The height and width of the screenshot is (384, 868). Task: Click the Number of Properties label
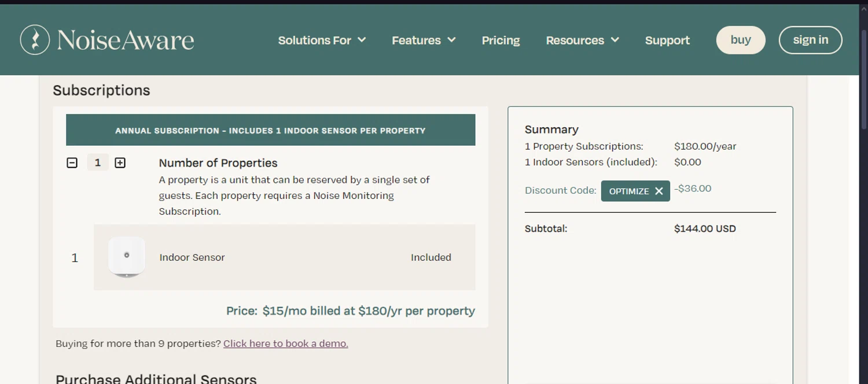point(218,163)
